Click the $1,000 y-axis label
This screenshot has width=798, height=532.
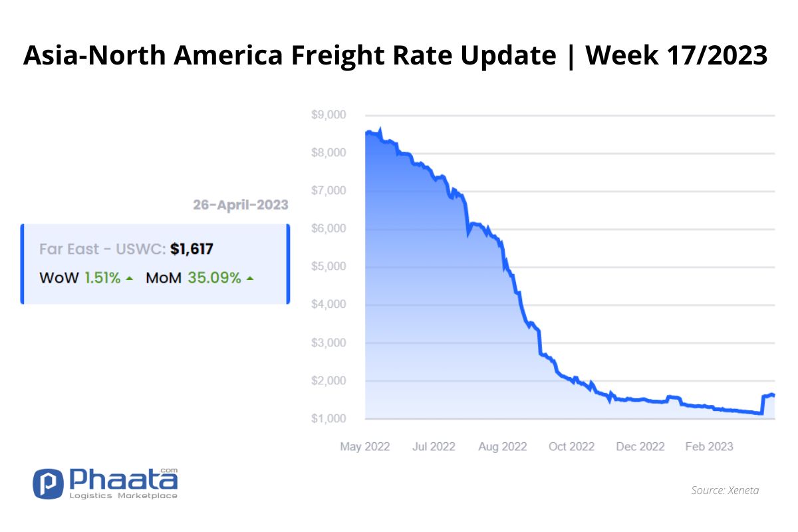point(329,419)
